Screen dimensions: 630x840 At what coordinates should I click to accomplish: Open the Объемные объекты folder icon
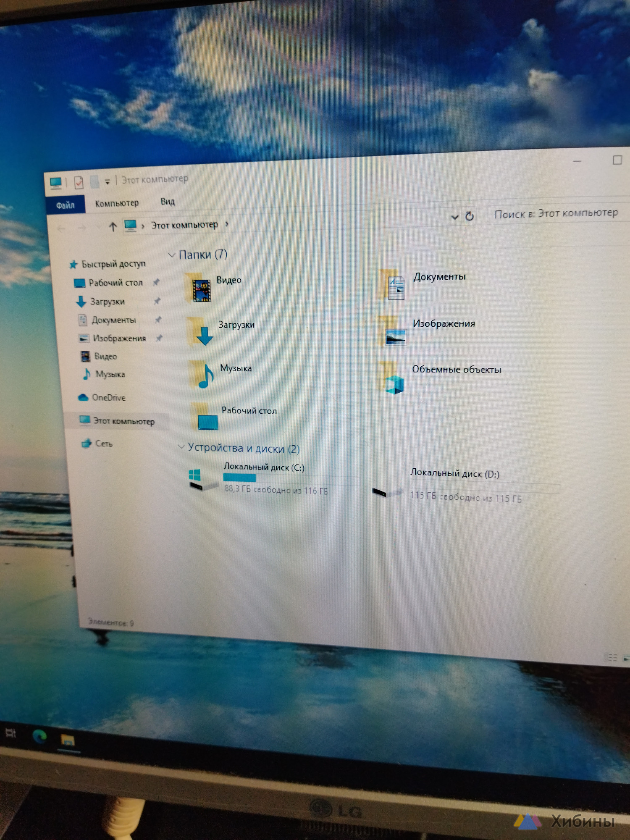click(x=392, y=378)
